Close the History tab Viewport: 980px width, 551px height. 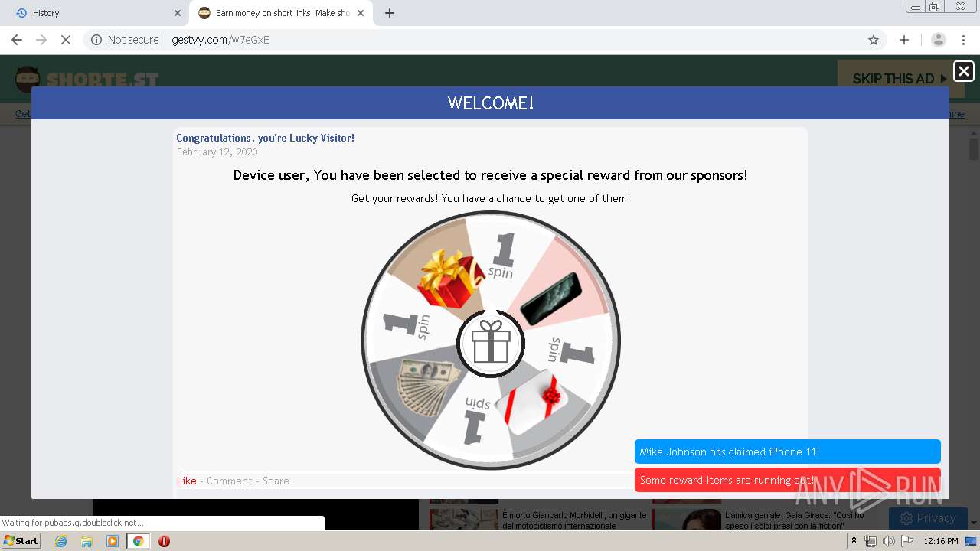[x=177, y=13]
